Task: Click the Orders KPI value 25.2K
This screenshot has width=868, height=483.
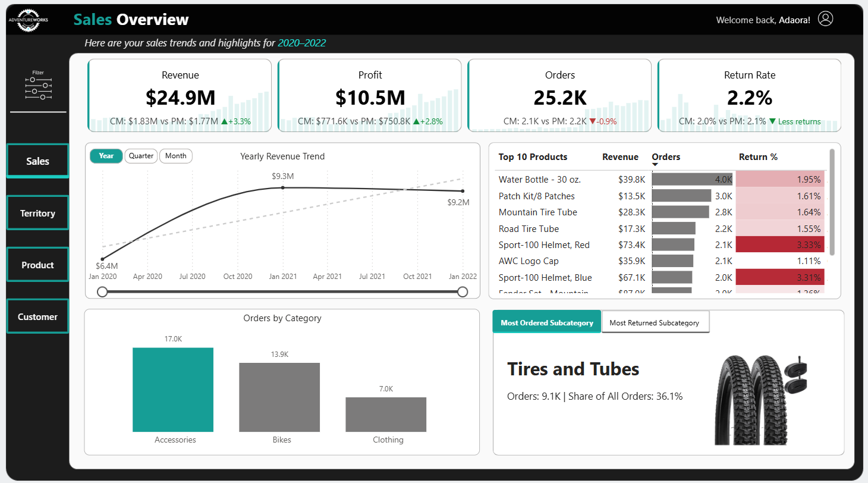Action: (560, 97)
